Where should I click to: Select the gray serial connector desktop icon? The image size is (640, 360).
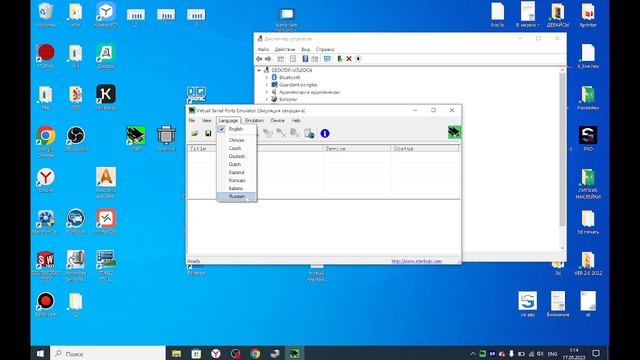click(x=166, y=139)
